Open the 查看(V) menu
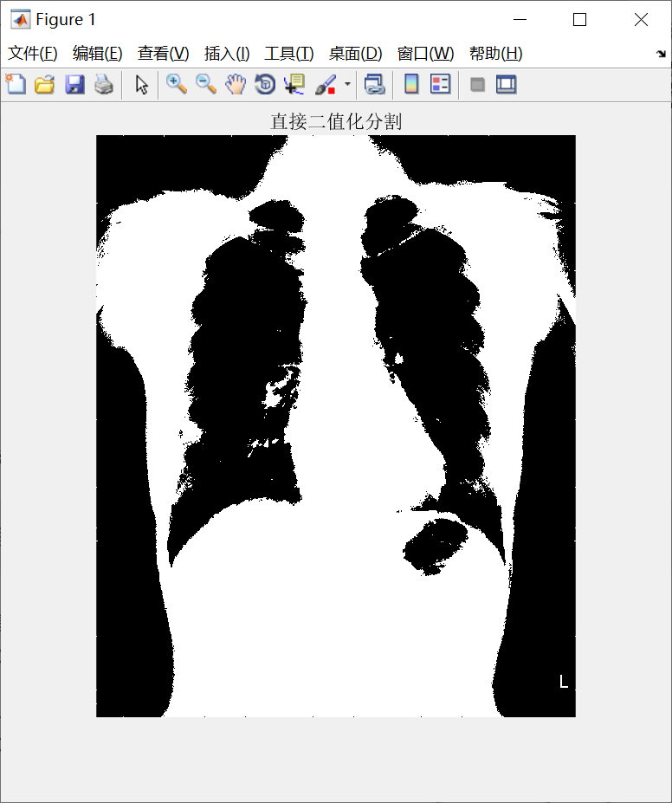 (164, 53)
